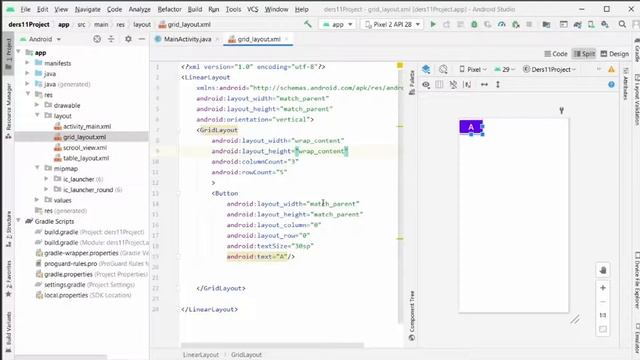Open the API 29 version dropdown
Screen dimensions: 640x360
tap(504, 69)
